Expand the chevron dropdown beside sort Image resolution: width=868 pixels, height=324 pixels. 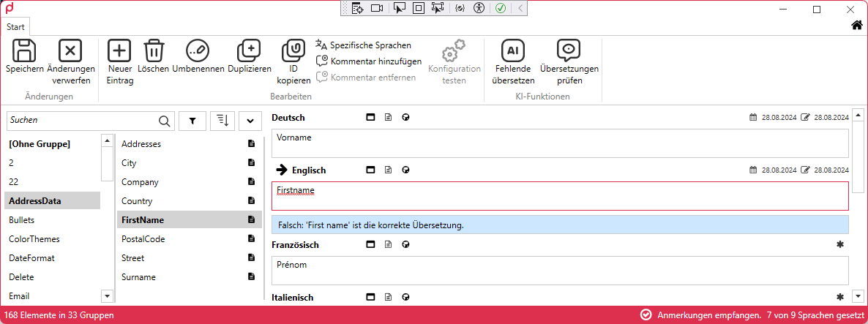click(250, 121)
